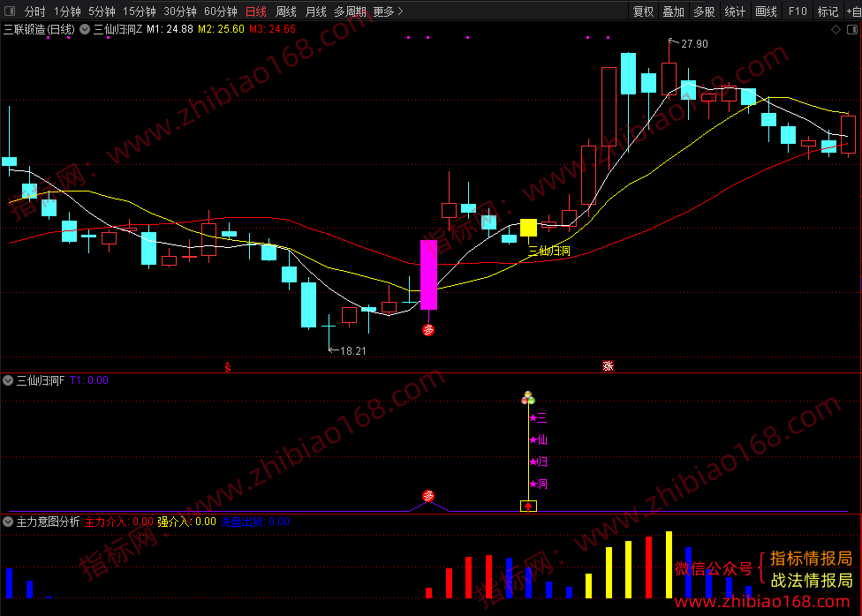Select the 5分钟 period tab
The width and height of the screenshot is (862, 616).
click(102, 11)
